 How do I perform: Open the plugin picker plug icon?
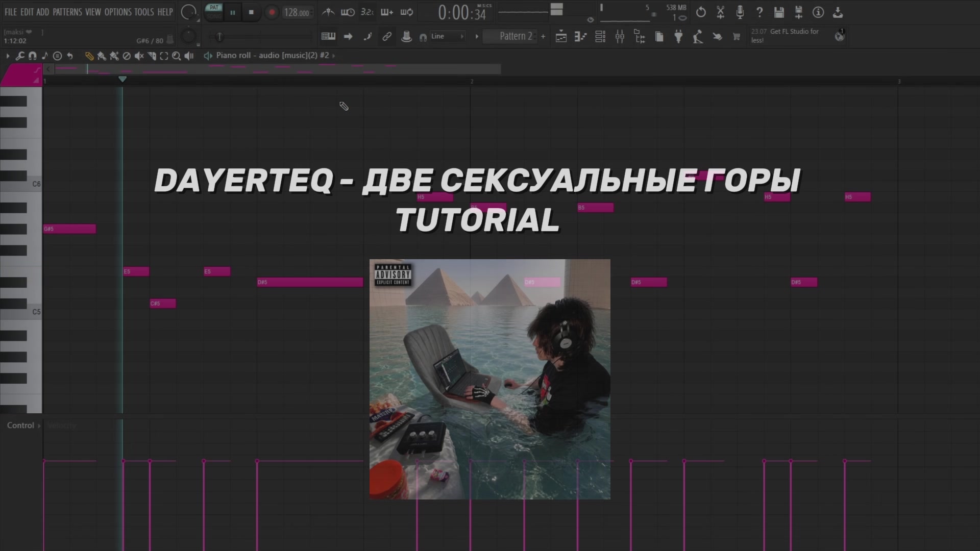click(678, 36)
